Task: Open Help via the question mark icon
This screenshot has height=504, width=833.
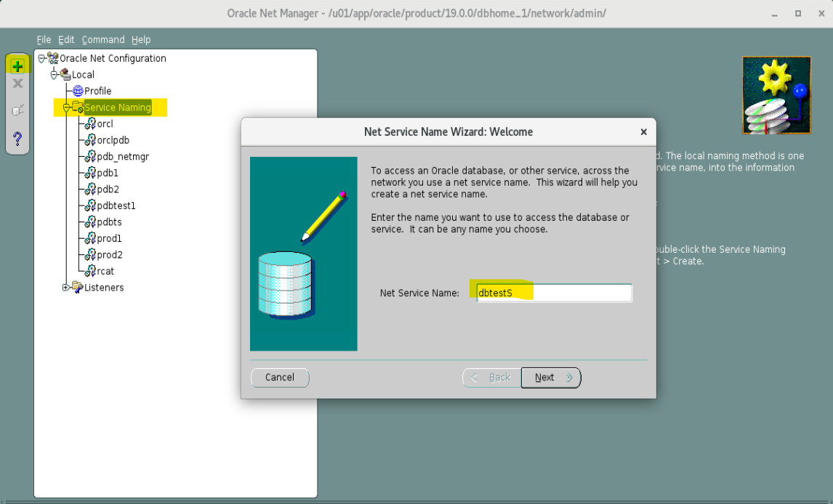Action: point(17,139)
